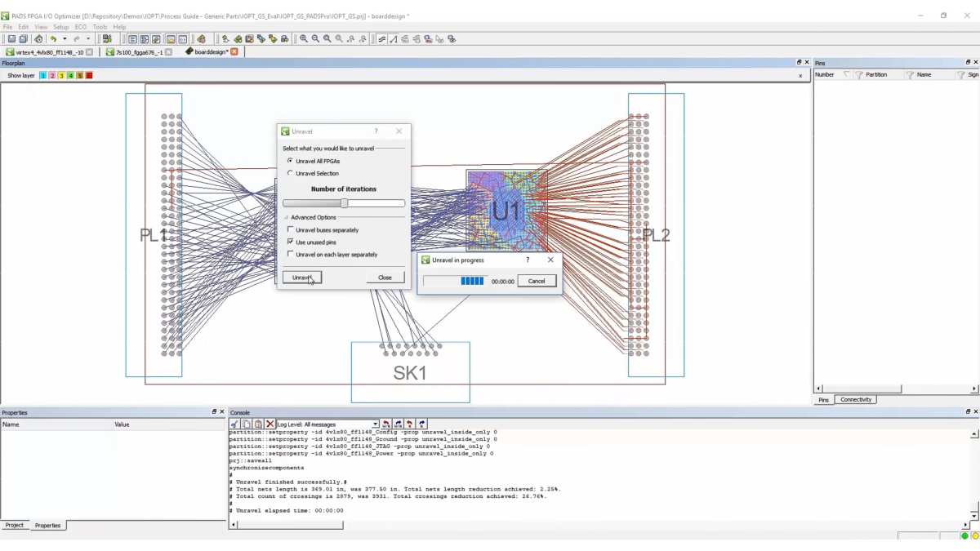Close the Unravel in progress dialog

point(550,260)
